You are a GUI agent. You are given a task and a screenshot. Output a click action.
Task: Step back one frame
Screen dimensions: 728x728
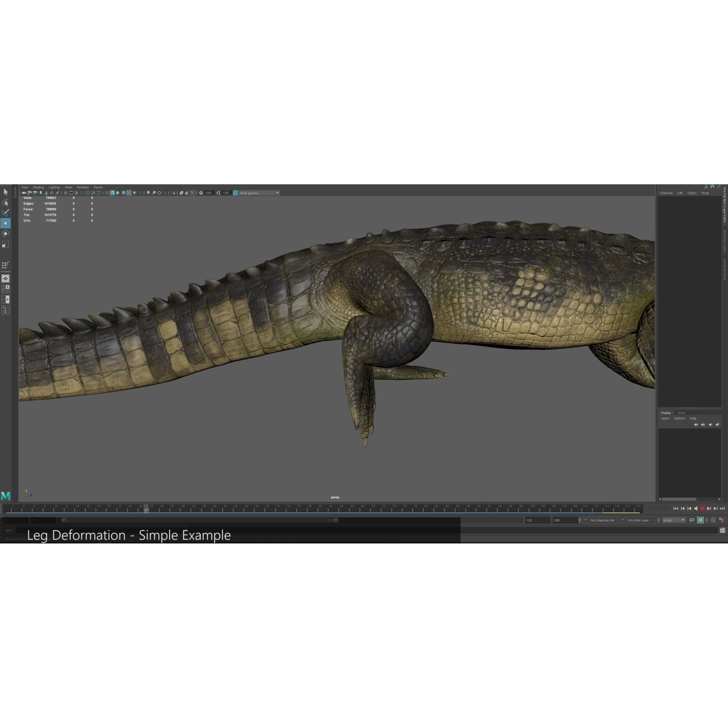(x=682, y=509)
